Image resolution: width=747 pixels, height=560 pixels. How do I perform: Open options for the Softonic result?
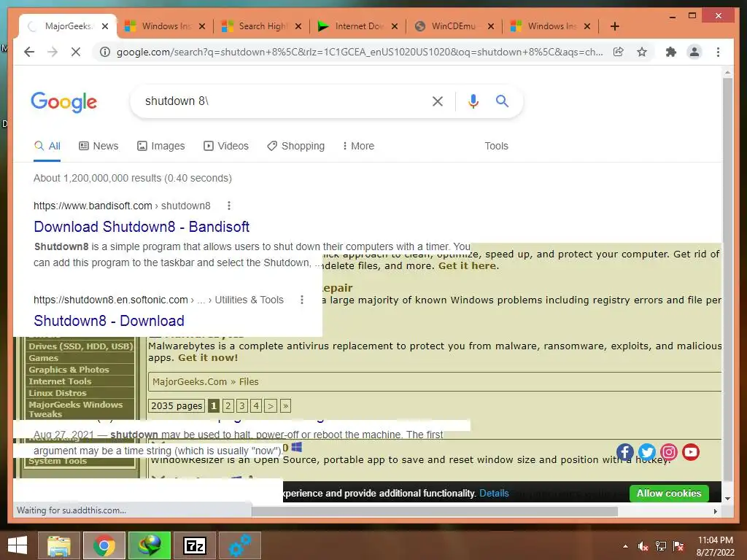pyautogui.click(x=301, y=300)
